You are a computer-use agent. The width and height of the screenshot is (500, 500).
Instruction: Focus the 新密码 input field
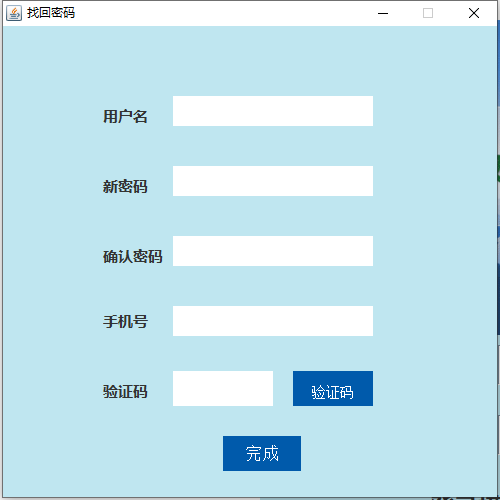273,181
